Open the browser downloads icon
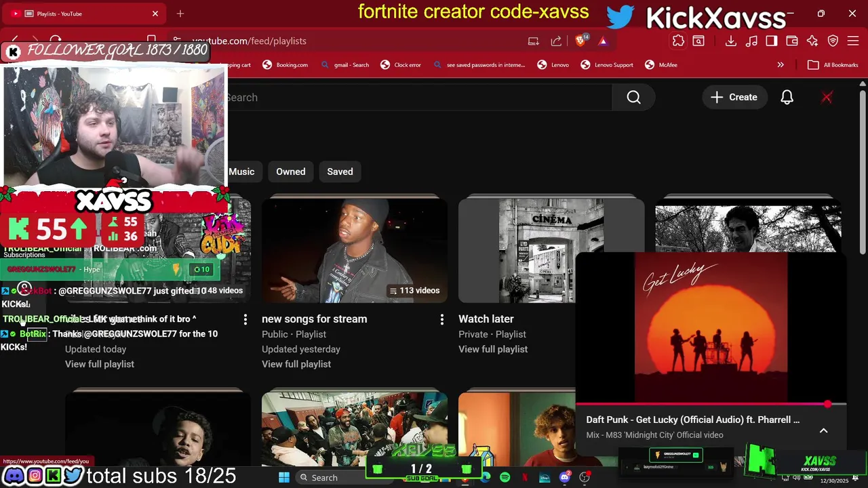 click(730, 41)
